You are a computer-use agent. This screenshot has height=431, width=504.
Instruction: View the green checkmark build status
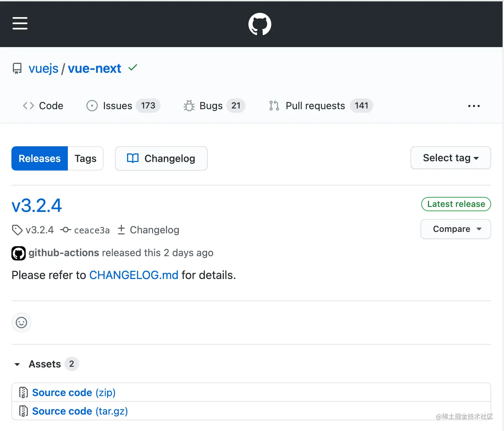(x=133, y=67)
